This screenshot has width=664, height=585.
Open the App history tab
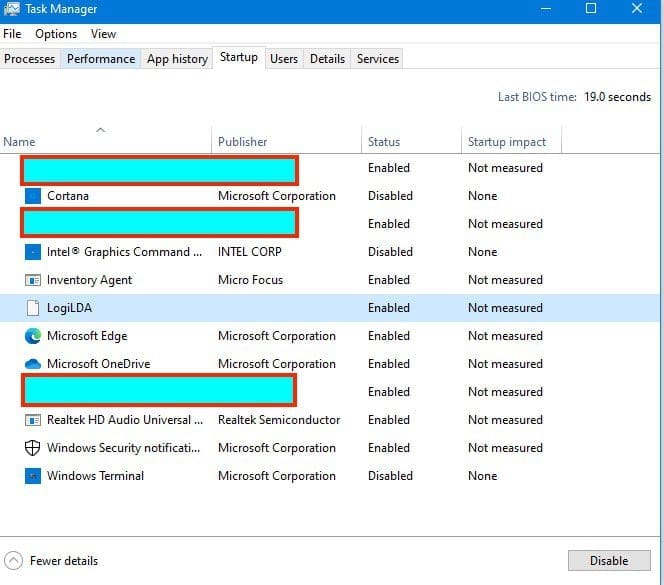(x=177, y=59)
